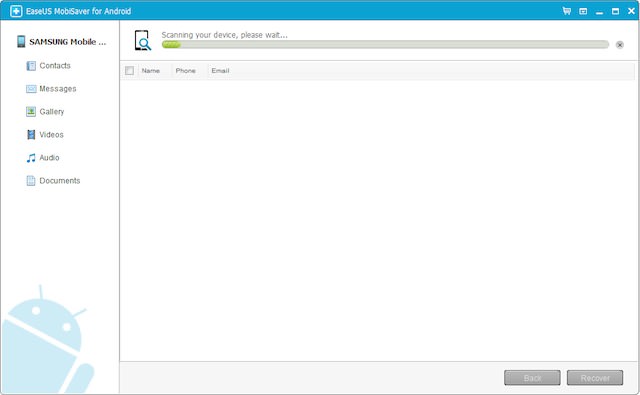The width and height of the screenshot is (640, 395).
Task: Click the Documents page icon
Action: tap(31, 180)
